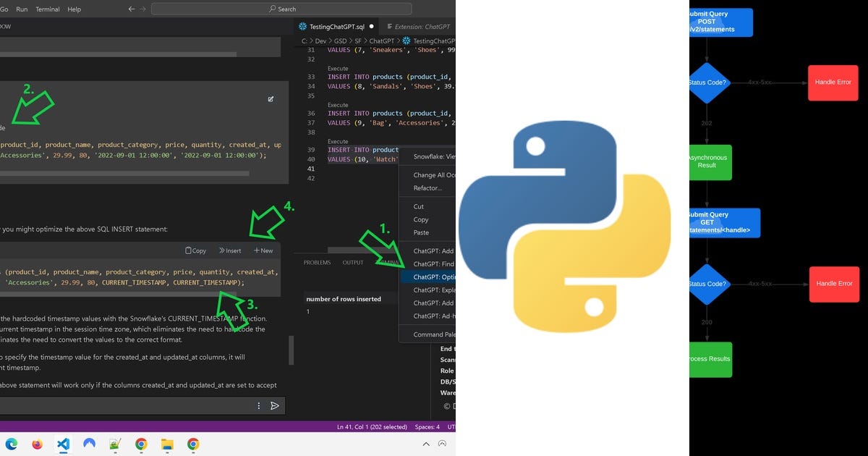
Task: Go back using the left navigation arrow
Action: point(131,9)
